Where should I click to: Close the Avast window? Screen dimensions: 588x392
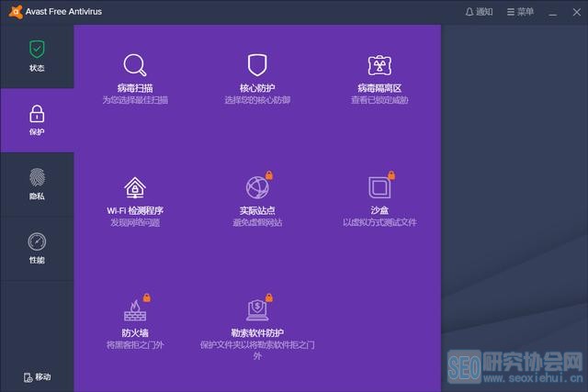pos(577,12)
